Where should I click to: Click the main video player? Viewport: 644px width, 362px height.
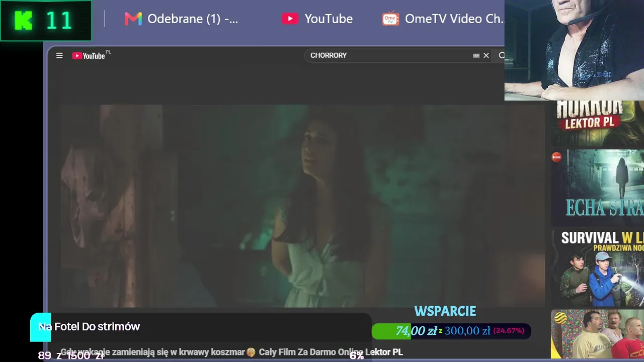tap(302, 206)
